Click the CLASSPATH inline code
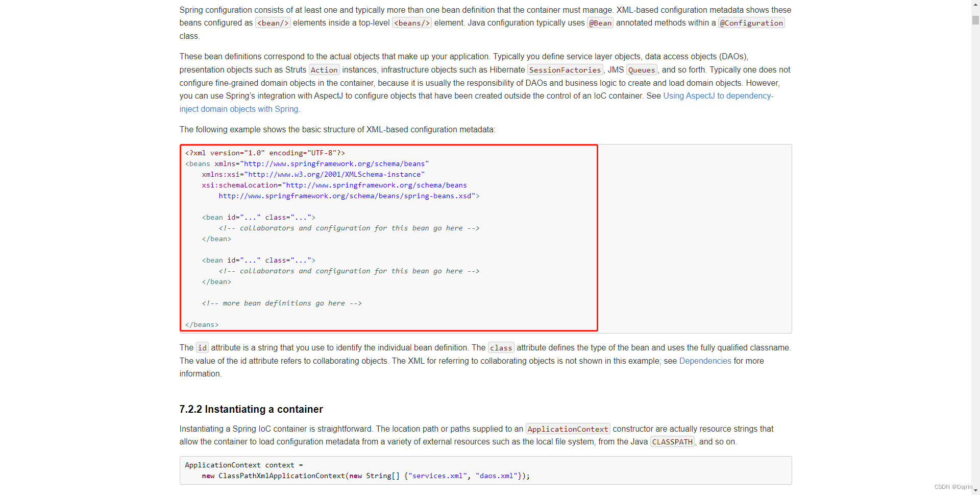This screenshot has height=495, width=980. point(672,442)
